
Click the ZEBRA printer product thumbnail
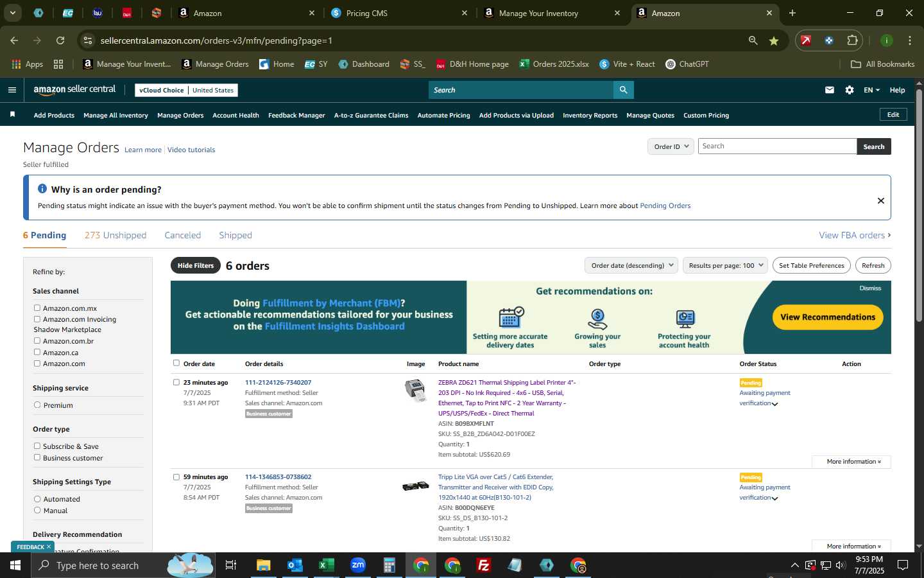coord(416,390)
